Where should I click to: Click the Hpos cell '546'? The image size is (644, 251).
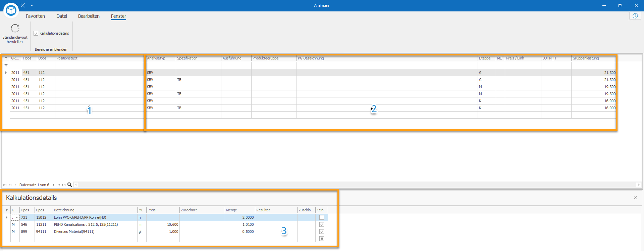tap(27, 224)
